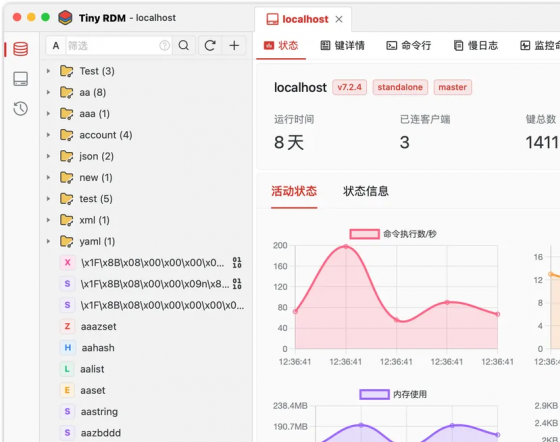This screenshot has height=442, width=560.
Task: Open the server connections sidebar icon
Action: click(x=20, y=79)
